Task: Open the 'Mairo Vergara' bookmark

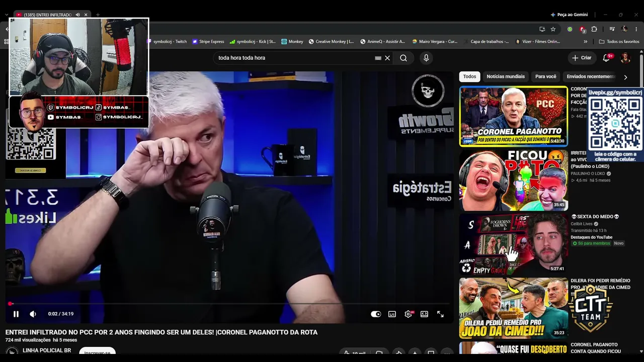Action: [435, 42]
